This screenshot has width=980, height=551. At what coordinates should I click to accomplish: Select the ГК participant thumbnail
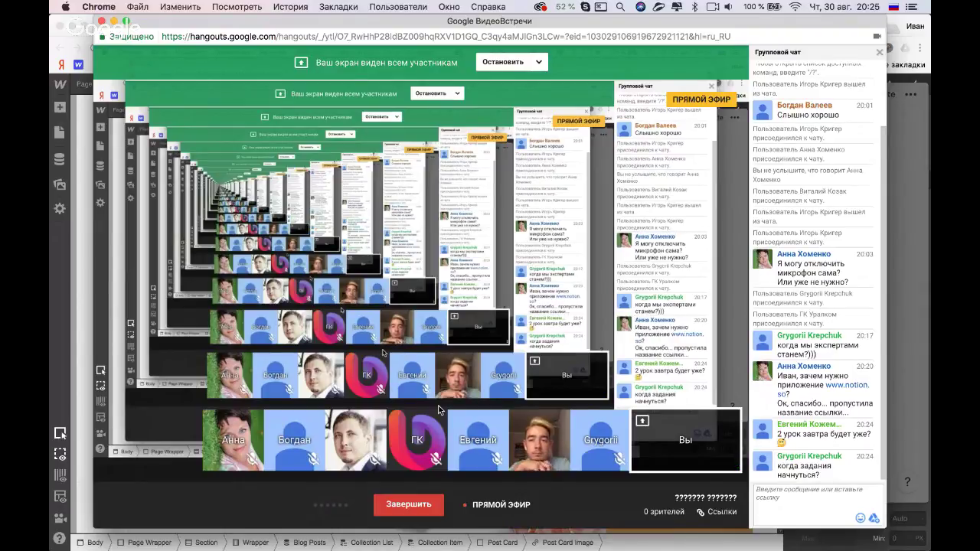[x=417, y=440]
